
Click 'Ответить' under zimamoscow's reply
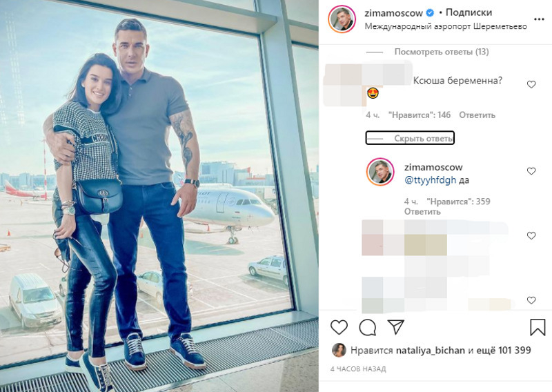click(422, 212)
